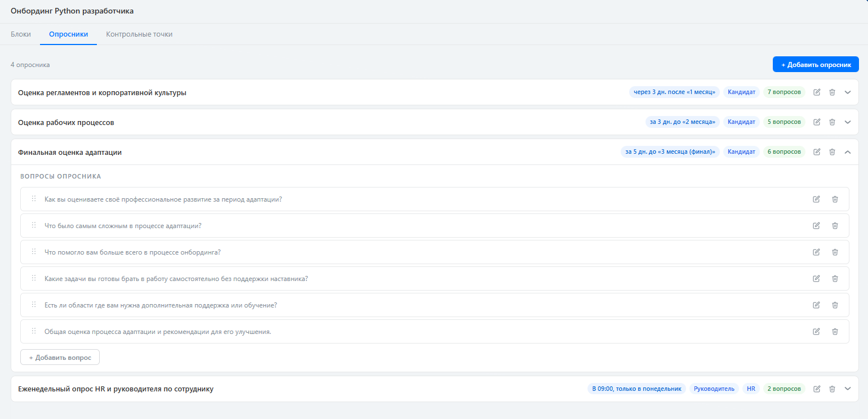Viewport: 868px width, 419px height.
Task: Edit the 'Финальная оценка адаптации' survey
Action: tap(817, 152)
